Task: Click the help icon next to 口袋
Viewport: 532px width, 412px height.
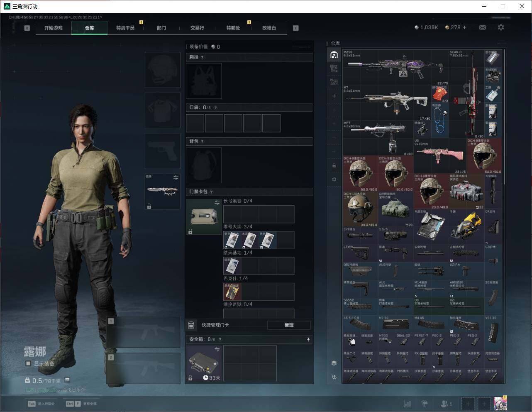Action: (215, 108)
